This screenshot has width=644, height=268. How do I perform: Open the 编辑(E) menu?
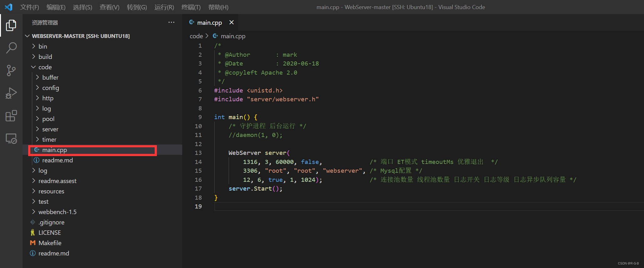pyautogui.click(x=56, y=7)
